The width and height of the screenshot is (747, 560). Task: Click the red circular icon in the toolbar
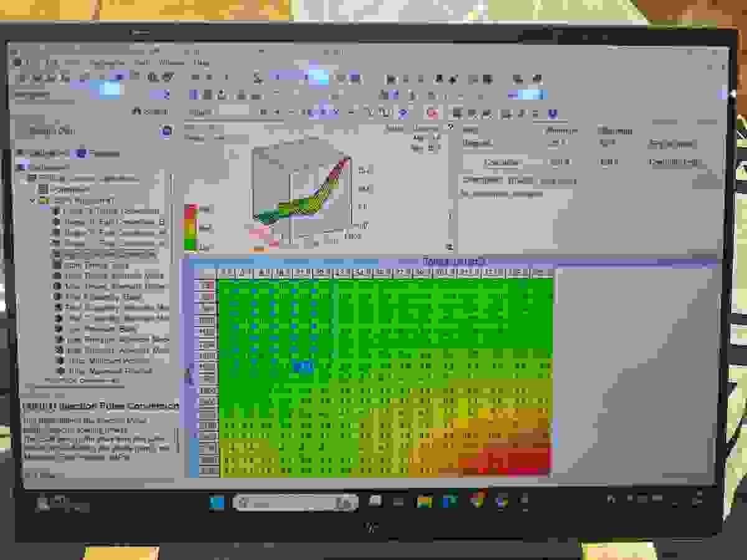[433, 113]
